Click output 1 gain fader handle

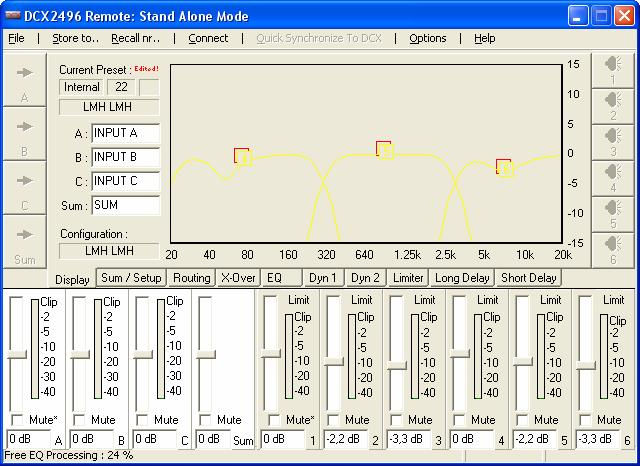click(x=271, y=353)
